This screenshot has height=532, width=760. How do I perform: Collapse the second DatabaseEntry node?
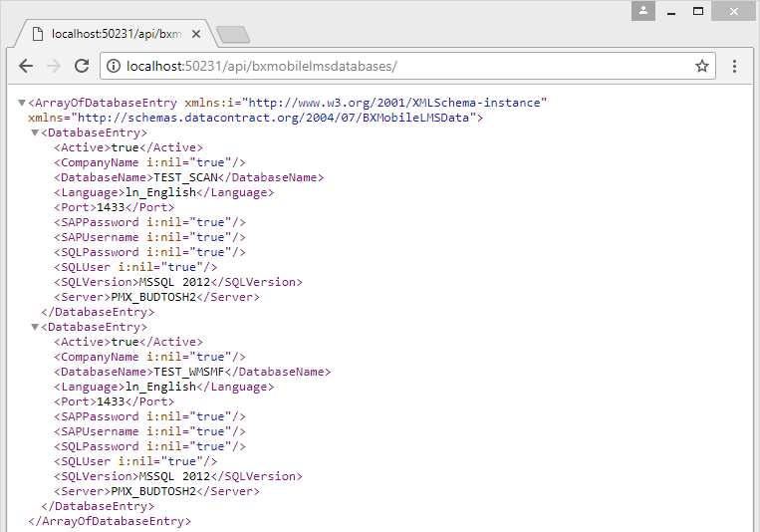point(36,327)
